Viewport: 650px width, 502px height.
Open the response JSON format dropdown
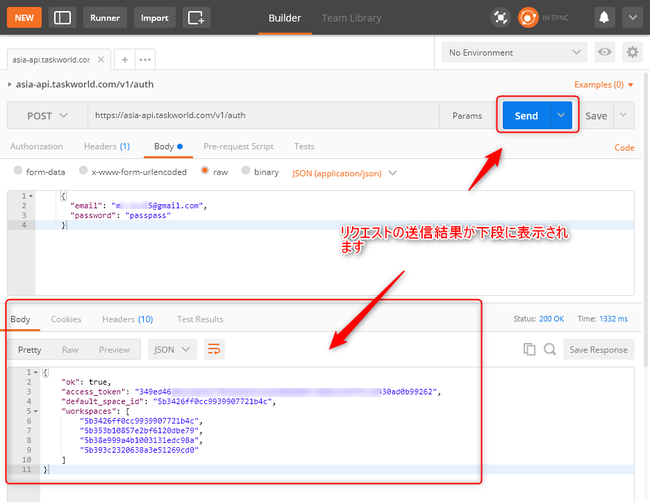click(172, 349)
